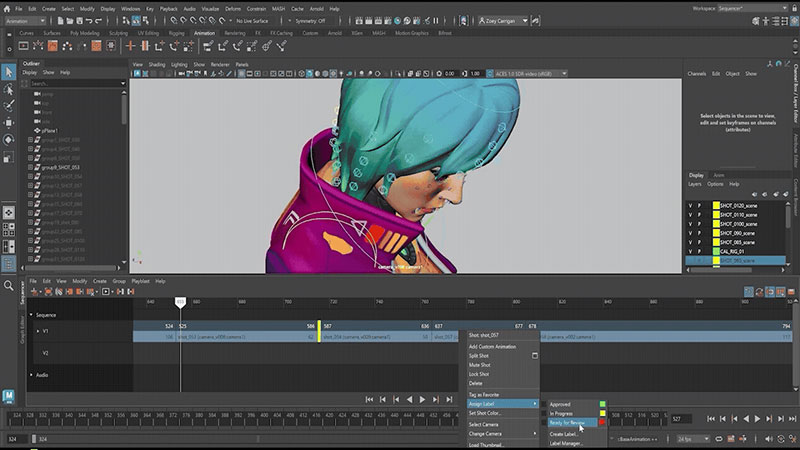Screen dimensions: 800x450
Task: Expand the V1 video track
Action: click(38, 331)
